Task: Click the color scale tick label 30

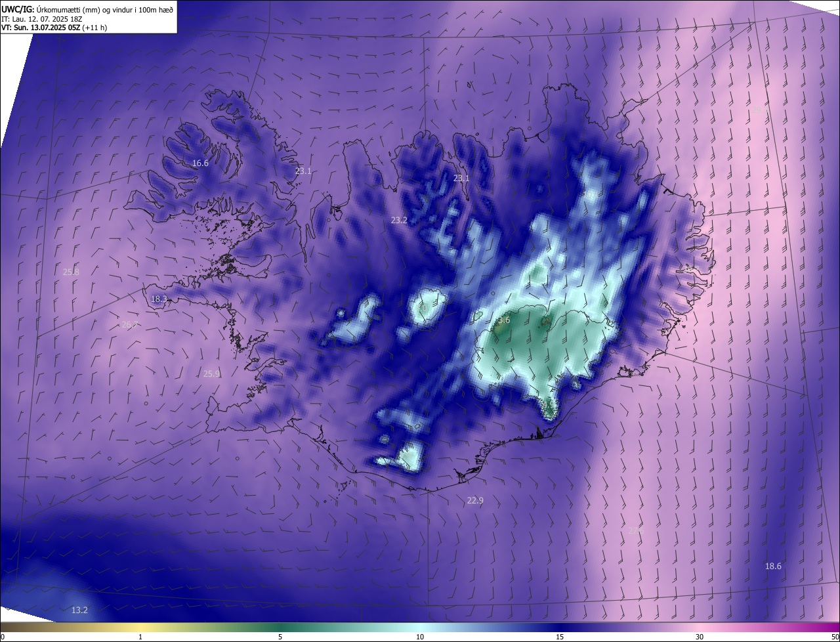Action: 700,637
